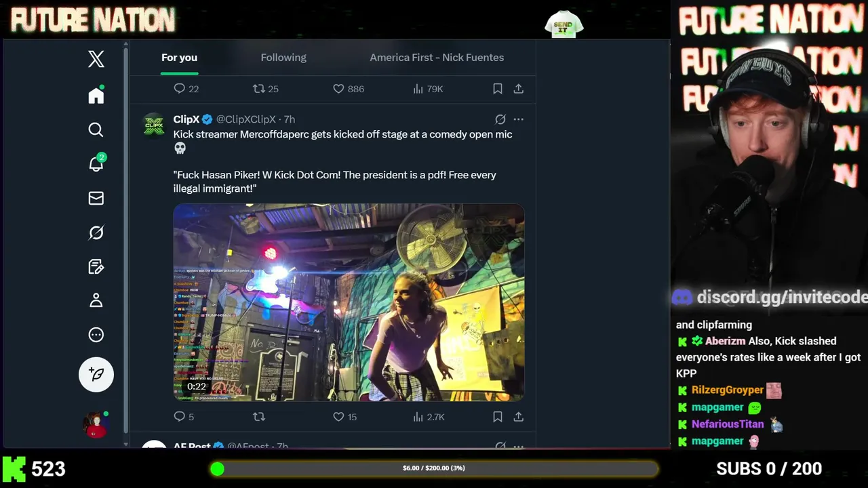Open the ClipX display name link
The image size is (868, 488).
pyautogui.click(x=186, y=119)
